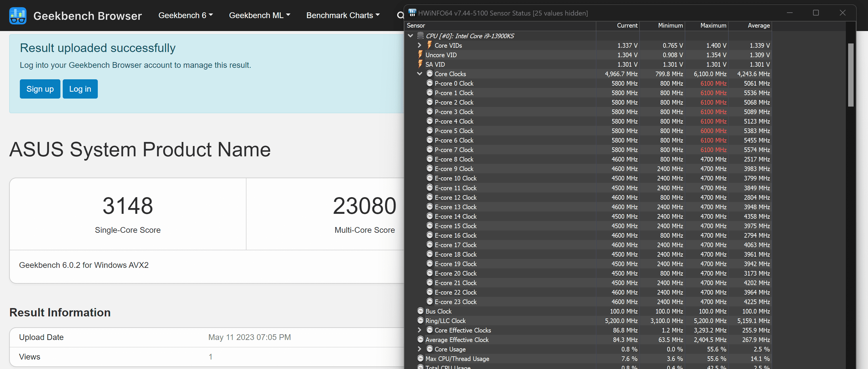
Task: Click the clock icon of P-core 0 Clock
Action: click(429, 83)
